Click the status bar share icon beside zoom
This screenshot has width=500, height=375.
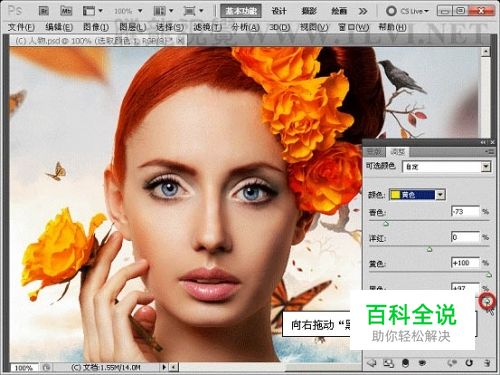coord(46,367)
